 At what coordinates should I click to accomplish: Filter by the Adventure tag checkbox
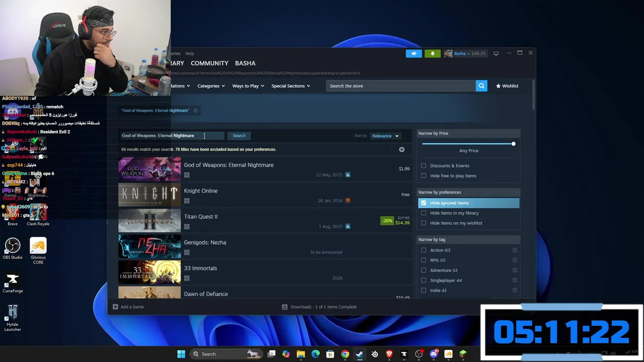(424, 270)
